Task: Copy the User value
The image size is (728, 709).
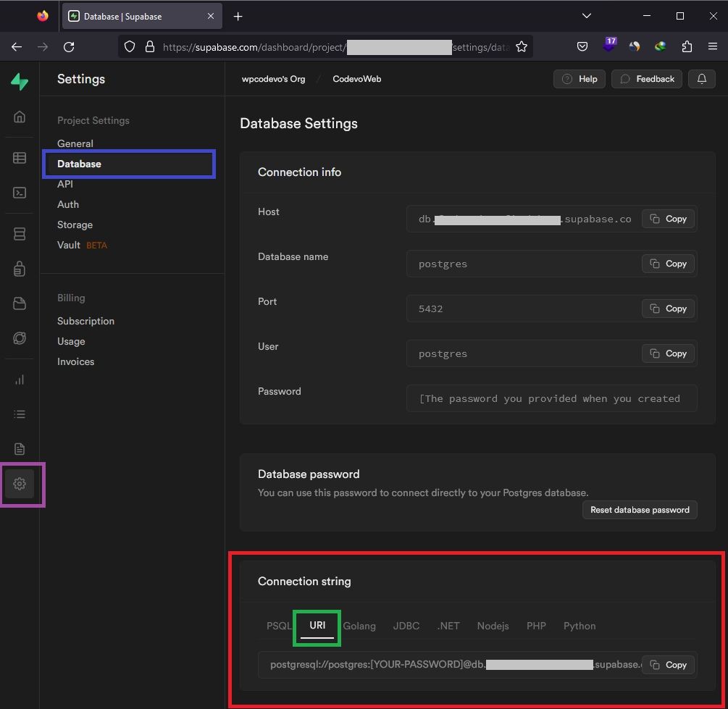Action: 668,354
